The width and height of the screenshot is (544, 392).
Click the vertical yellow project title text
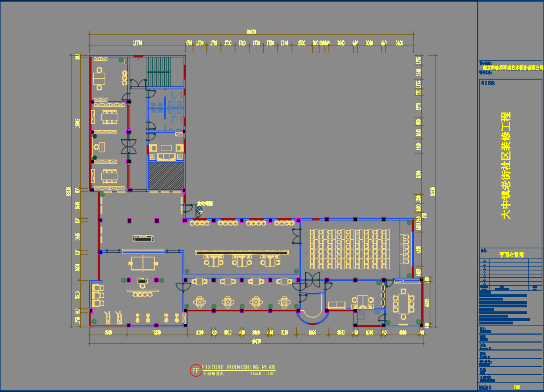(x=505, y=165)
